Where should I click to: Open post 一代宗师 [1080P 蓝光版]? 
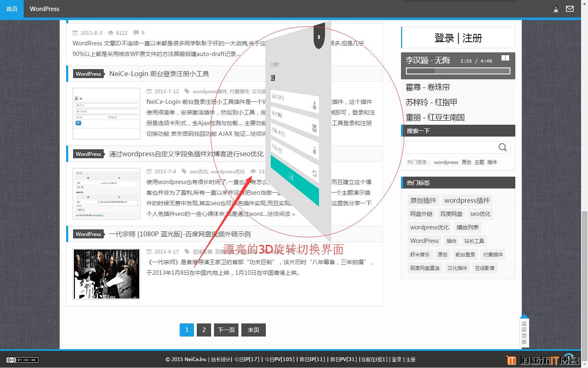pyautogui.click(x=180, y=234)
